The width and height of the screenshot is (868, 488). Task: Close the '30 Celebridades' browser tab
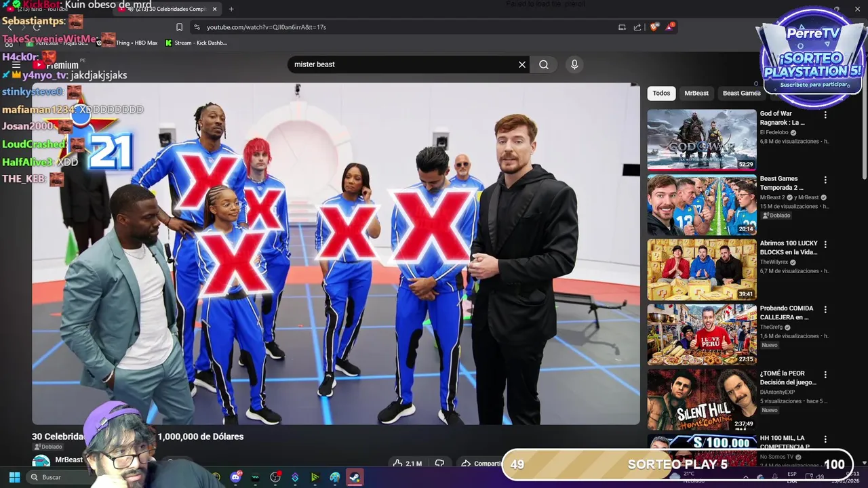click(x=215, y=9)
